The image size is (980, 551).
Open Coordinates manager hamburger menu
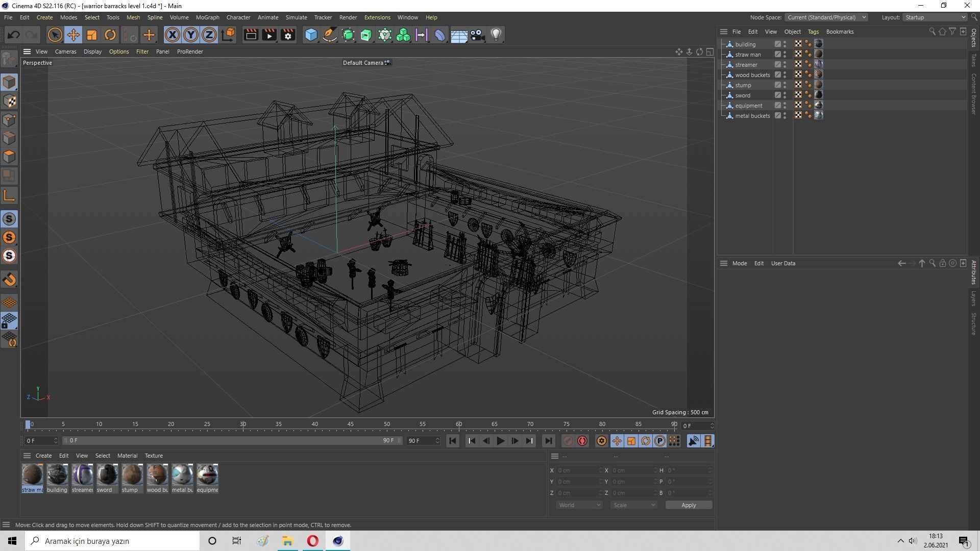point(555,456)
